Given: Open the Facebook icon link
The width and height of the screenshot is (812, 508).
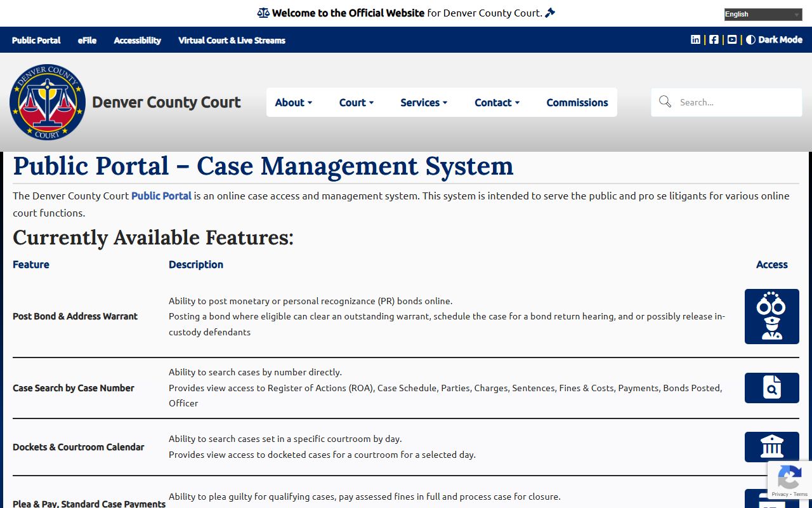Looking at the screenshot, I should (x=714, y=39).
